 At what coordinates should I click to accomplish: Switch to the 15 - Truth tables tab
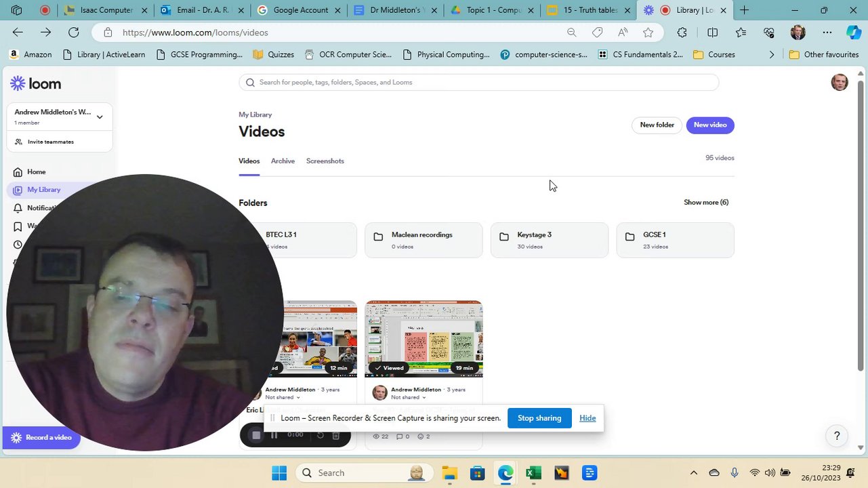pos(589,10)
